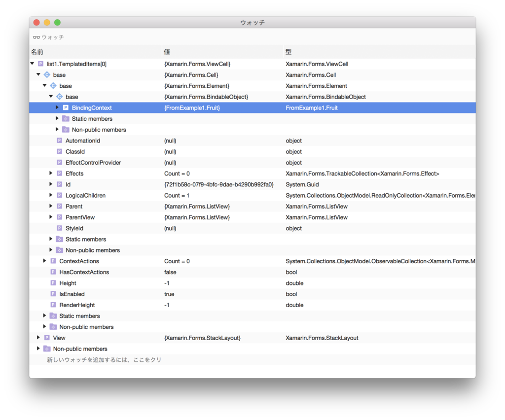Viewport: 505px width, 420px height.
Task: Expand the ContextActions property
Action: (x=44, y=261)
